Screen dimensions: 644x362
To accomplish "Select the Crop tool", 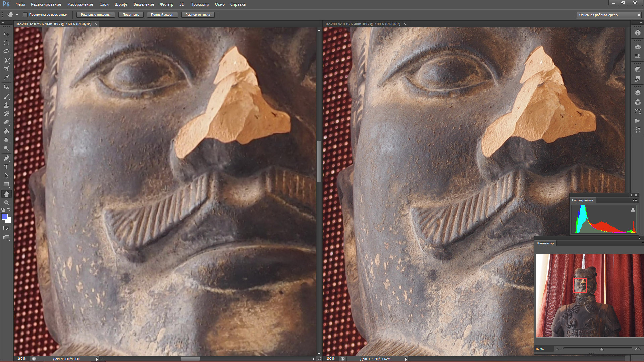I will [x=6, y=69].
